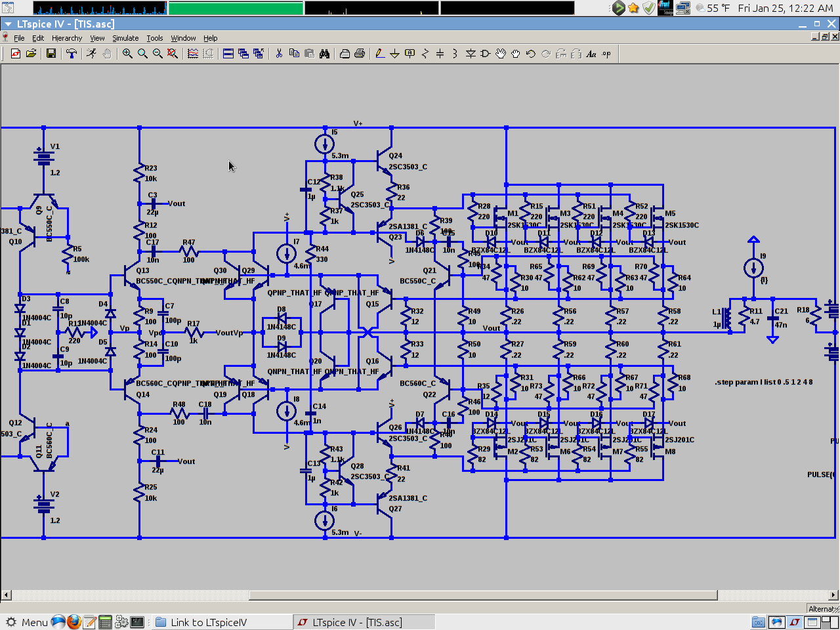
Task: Open the Window menu
Action: click(x=183, y=38)
